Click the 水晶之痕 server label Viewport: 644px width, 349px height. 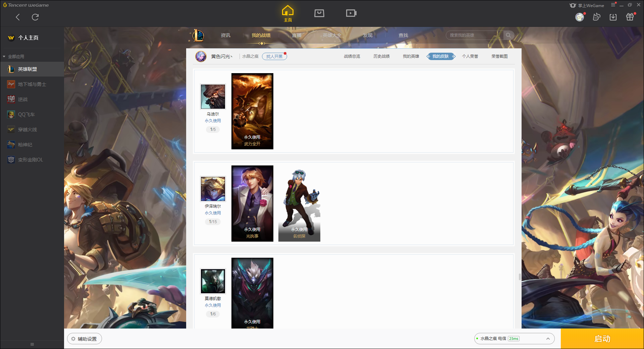point(250,56)
